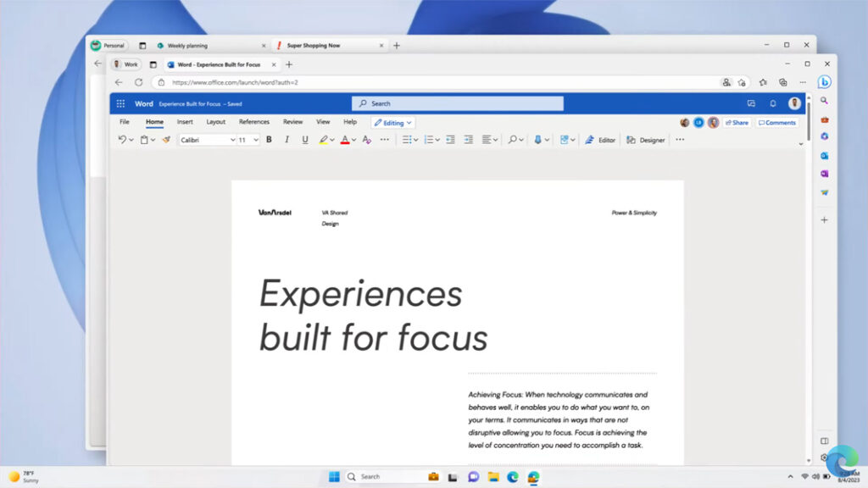Toggle italic formatting
The height and width of the screenshot is (488, 868).
tap(287, 140)
